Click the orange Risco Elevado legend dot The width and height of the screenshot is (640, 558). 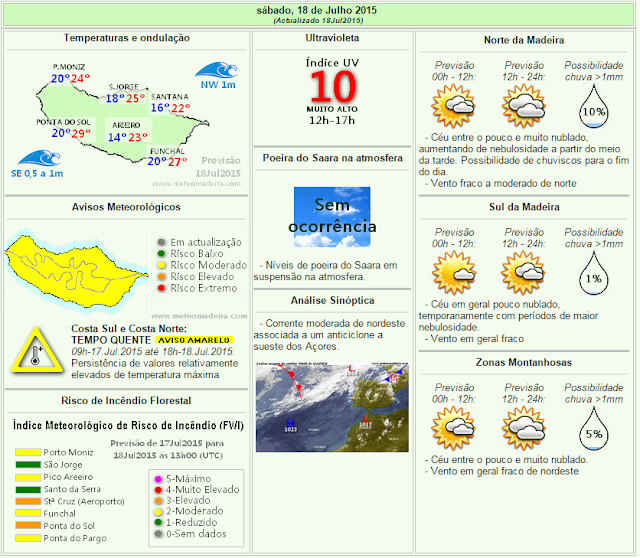(162, 276)
